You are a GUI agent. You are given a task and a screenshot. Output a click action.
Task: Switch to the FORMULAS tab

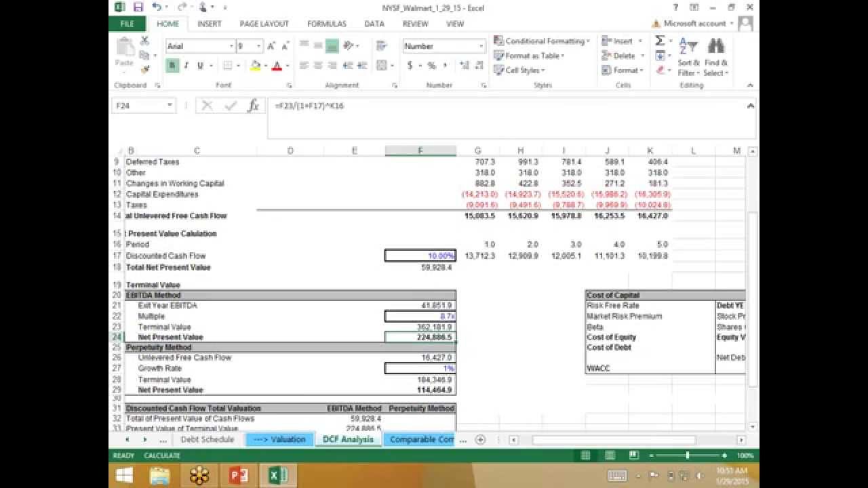pos(327,24)
